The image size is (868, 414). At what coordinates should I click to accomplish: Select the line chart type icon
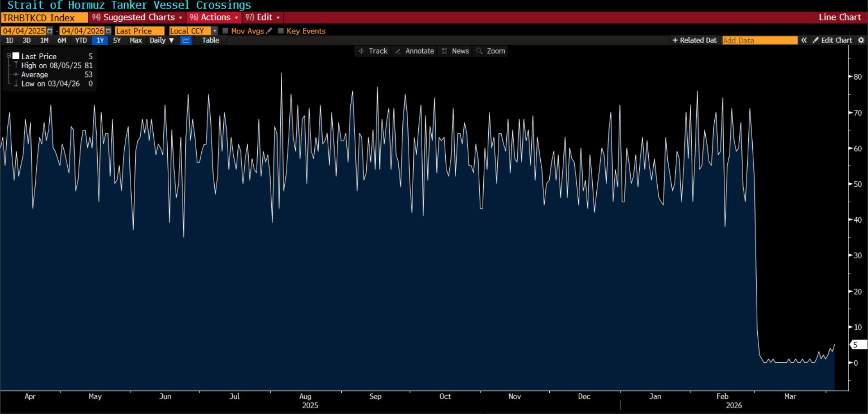(x=186, y=40)
